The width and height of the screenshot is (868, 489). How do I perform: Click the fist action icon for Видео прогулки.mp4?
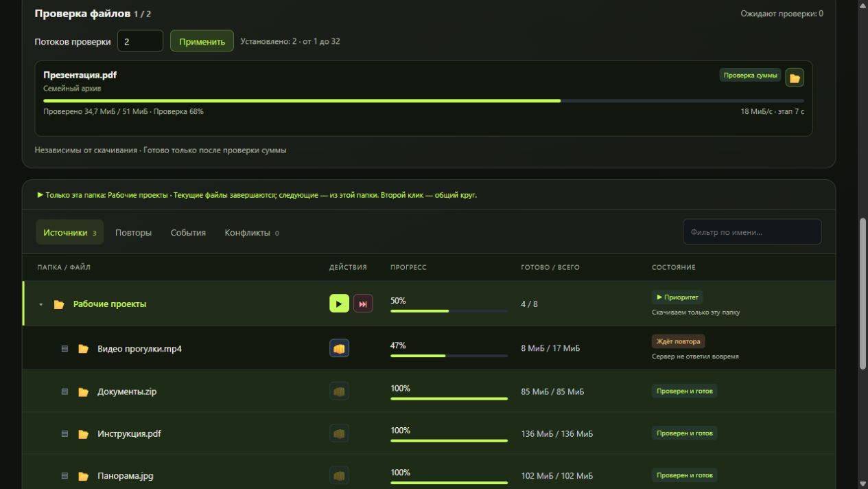pos(339,348)
